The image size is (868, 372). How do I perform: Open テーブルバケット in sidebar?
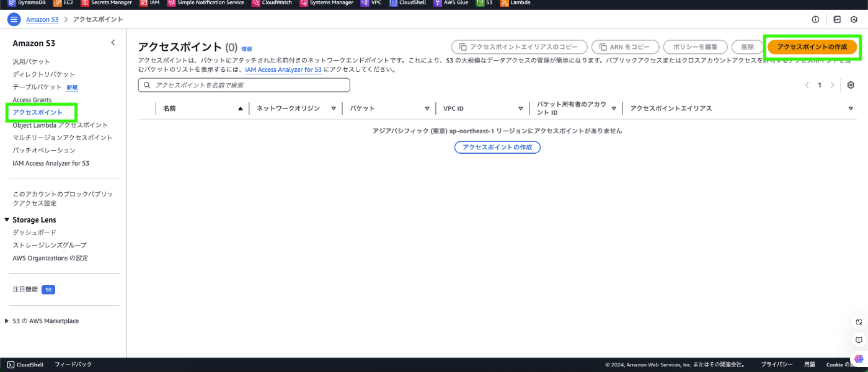point(37,87)
